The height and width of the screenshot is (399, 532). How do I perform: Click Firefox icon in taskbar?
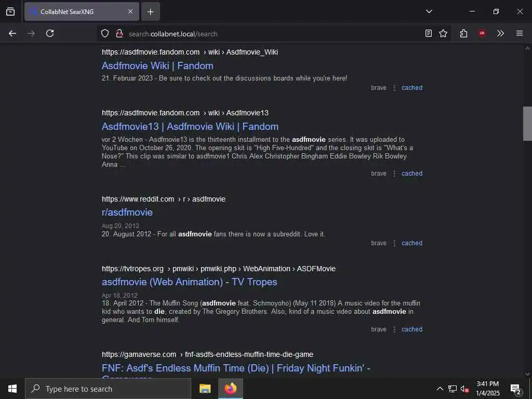point(230,389)
